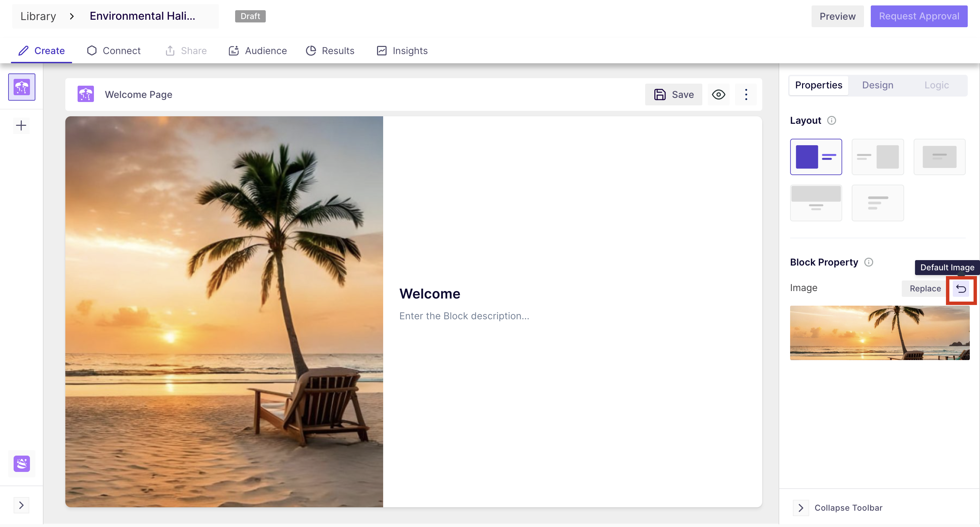Open the three-dot more options menu
This screenshot has height=527, width=980.
[x=746, y=95]
